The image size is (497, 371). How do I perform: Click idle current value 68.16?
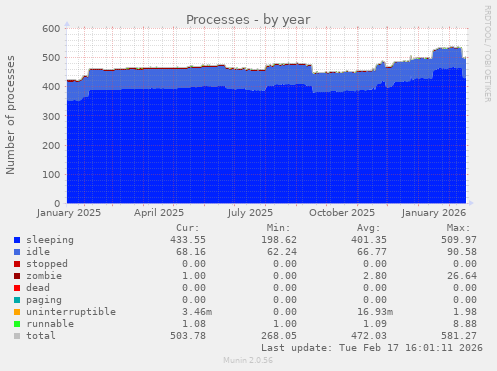point(191,252)
